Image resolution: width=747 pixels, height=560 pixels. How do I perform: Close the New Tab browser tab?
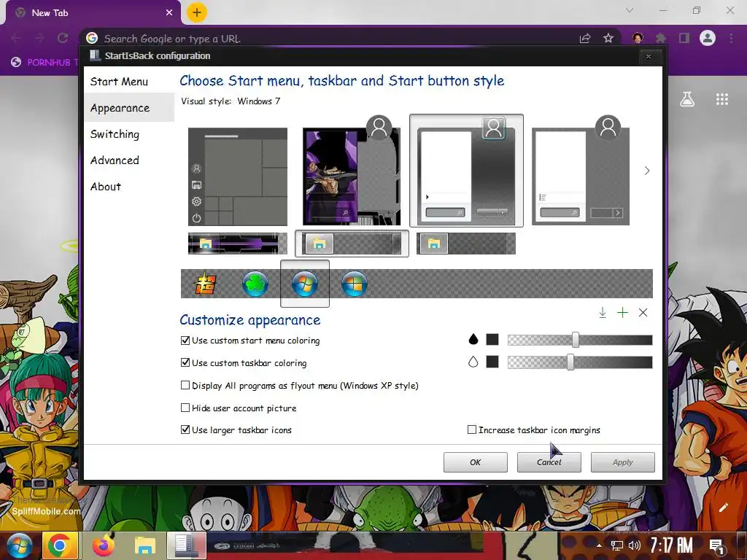pos(169,13)
